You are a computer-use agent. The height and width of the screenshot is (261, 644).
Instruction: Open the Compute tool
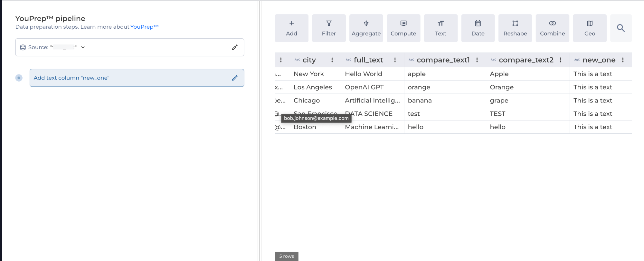tap(403, 28)
